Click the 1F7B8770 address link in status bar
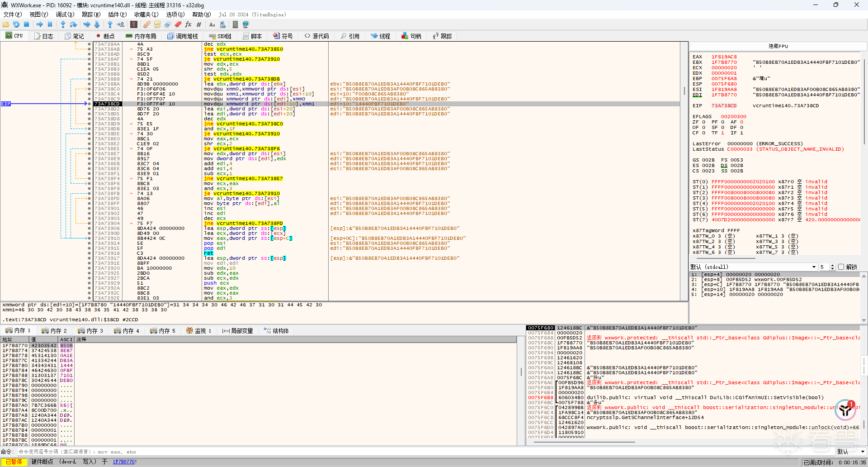Viewport: 868px width, 467px height. (124, 462)
